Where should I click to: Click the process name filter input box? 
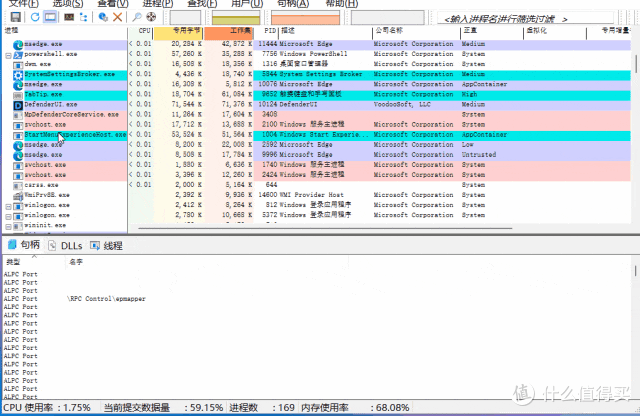pos(525,19)
